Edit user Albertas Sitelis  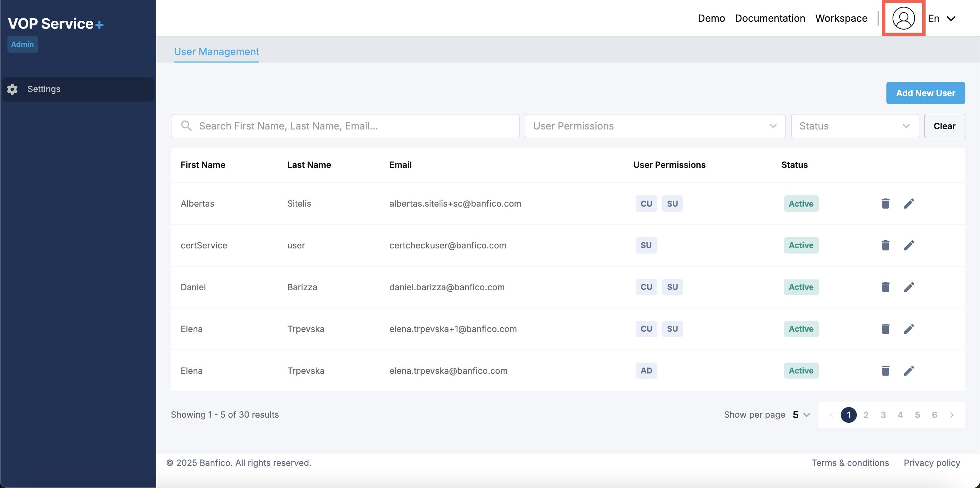click(909, 204)
